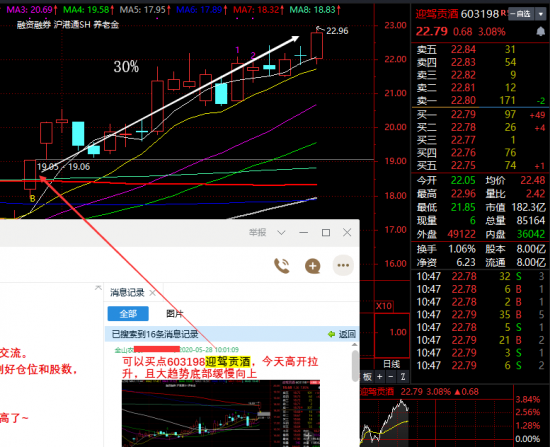
Task: Select the 全部 message filter tab
Action: tap(128, 314)
